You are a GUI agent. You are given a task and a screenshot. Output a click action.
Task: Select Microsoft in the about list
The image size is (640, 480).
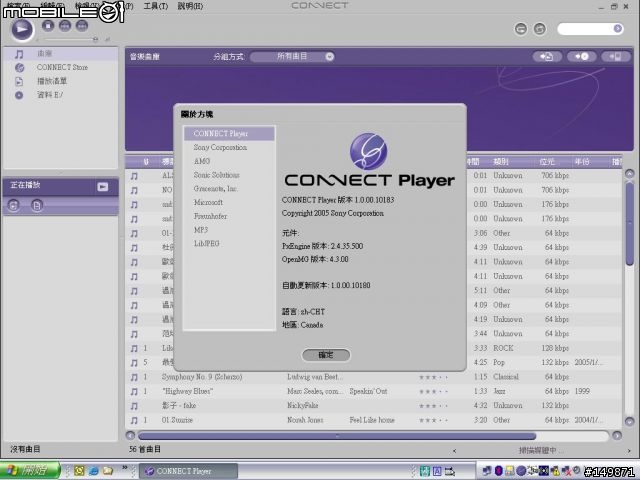point(229,202)
